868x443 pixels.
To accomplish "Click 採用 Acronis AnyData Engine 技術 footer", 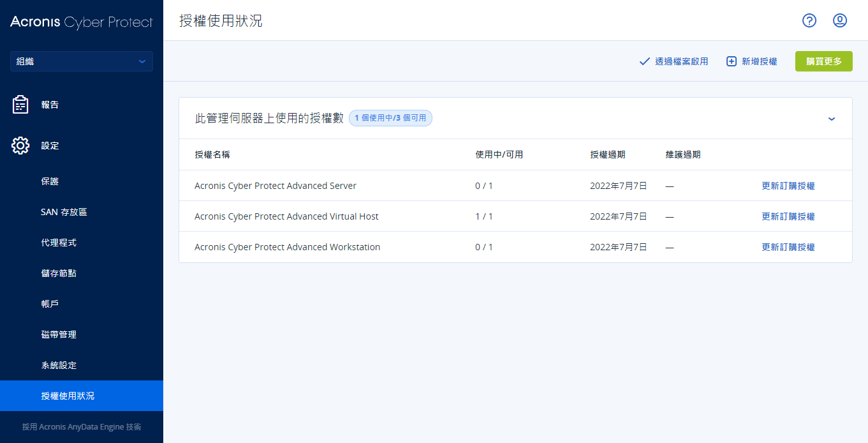I will click(x=82, y=427).
